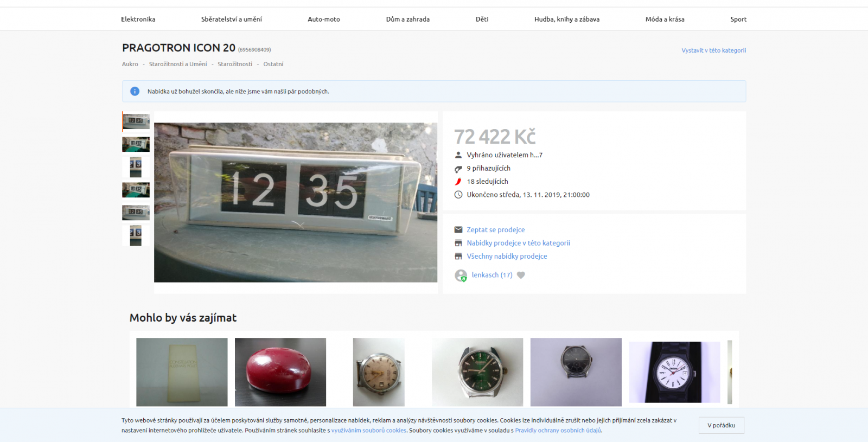Click Zeptat se prodejce link
Screen dimensions: 868x442
click(496, 230)
